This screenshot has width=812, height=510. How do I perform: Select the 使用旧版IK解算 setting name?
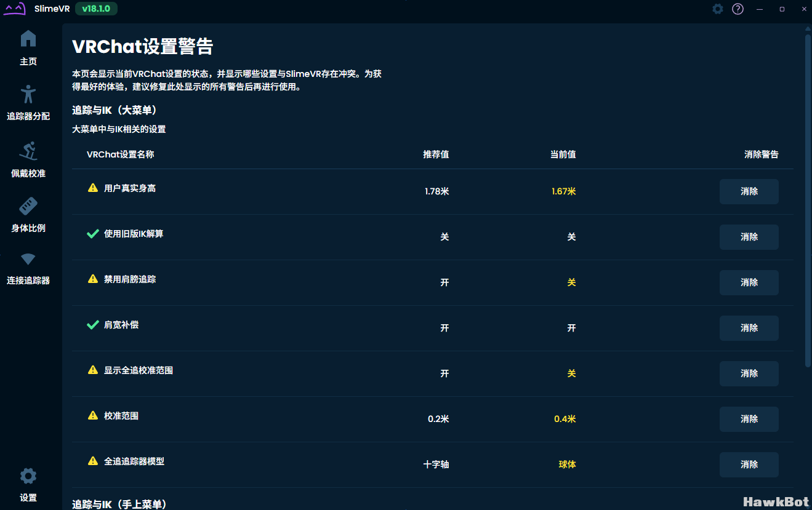134,234
